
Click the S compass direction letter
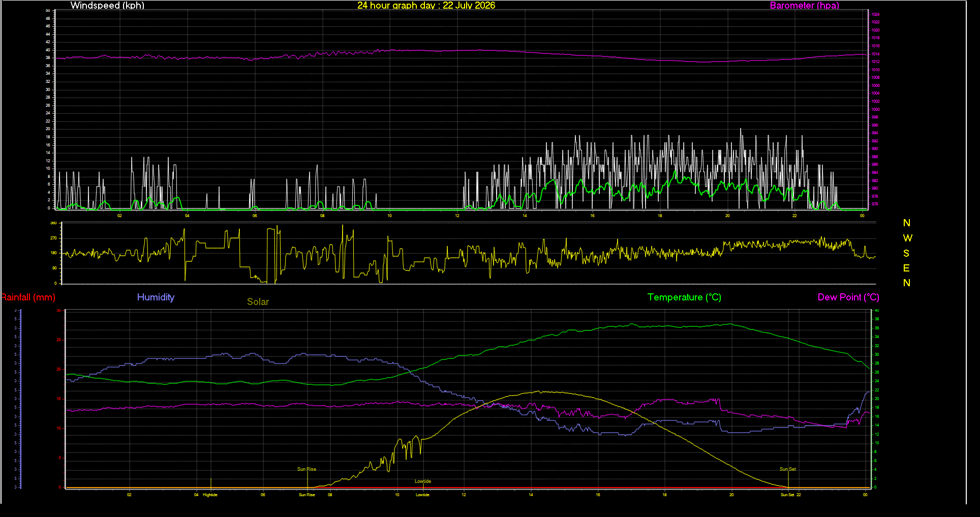point(906,253)
